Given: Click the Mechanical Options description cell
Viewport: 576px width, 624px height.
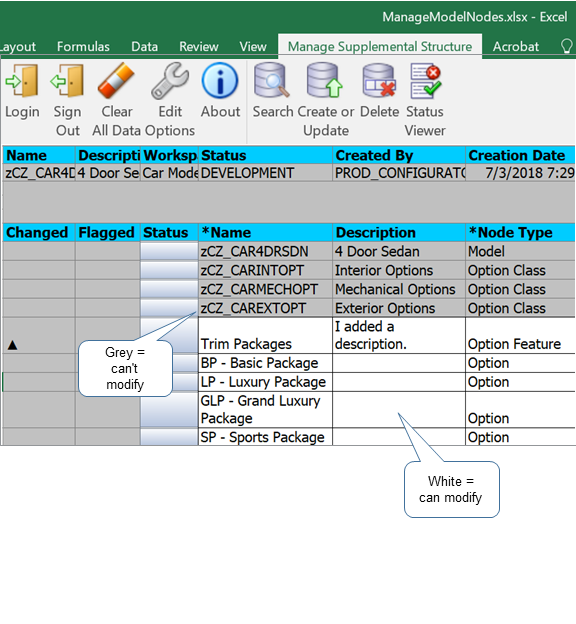Looking at the screenshot, I should pyautogui.click(x=399, y=289).
